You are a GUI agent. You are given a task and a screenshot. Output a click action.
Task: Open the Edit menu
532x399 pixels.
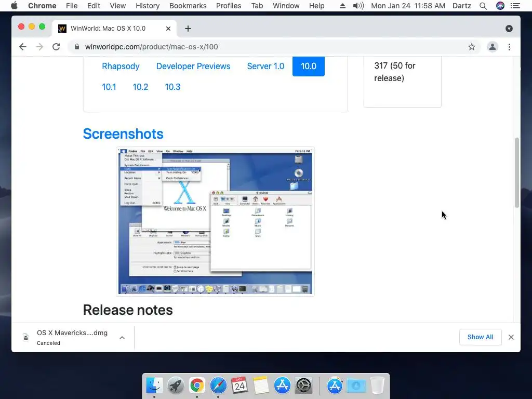(94, 6)
